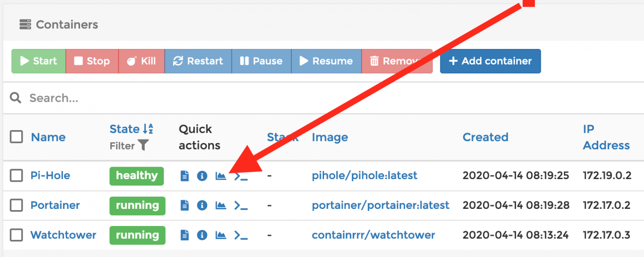View inspect details of Portainer container
Screen dimensions: 644x257
click(x=203, y=206)
